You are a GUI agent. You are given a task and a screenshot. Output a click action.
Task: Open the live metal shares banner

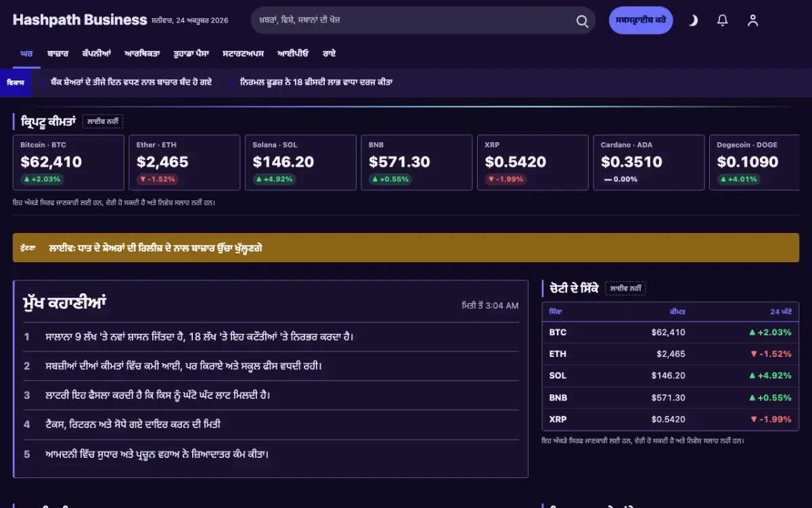(x=406, y=248)
